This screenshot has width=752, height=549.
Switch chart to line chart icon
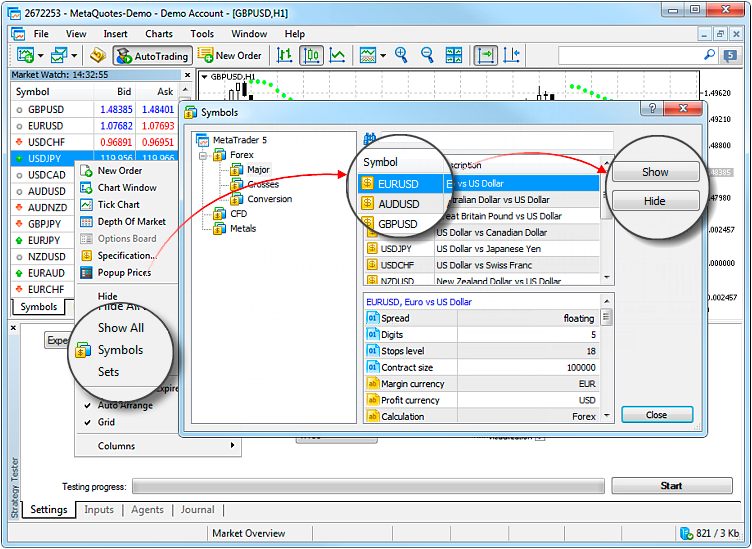pyautogui.click(x=338, y=55)
